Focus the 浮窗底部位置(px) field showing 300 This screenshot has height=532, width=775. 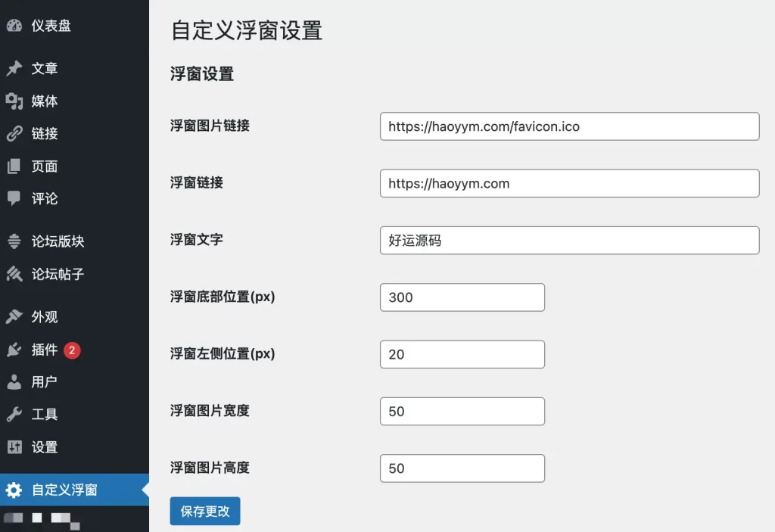[x=462, y=297]
